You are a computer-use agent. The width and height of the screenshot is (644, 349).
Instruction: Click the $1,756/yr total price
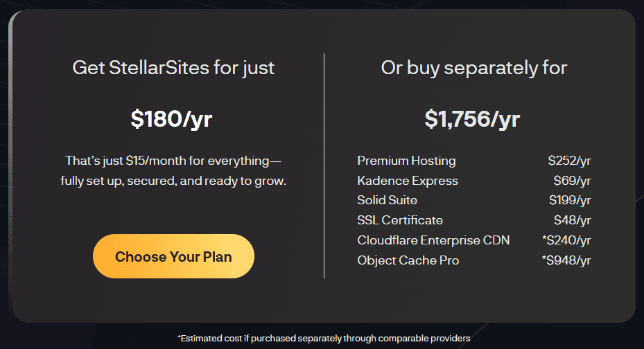472,119
